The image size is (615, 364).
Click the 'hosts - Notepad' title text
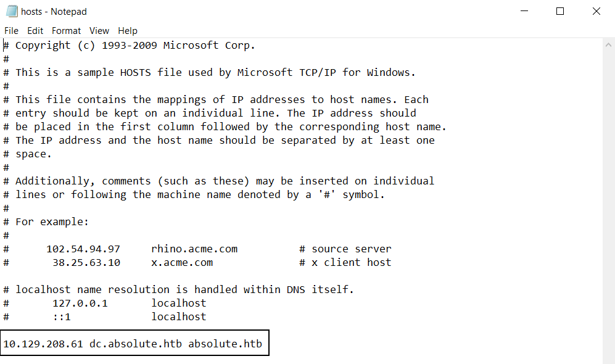pos(54,11)
